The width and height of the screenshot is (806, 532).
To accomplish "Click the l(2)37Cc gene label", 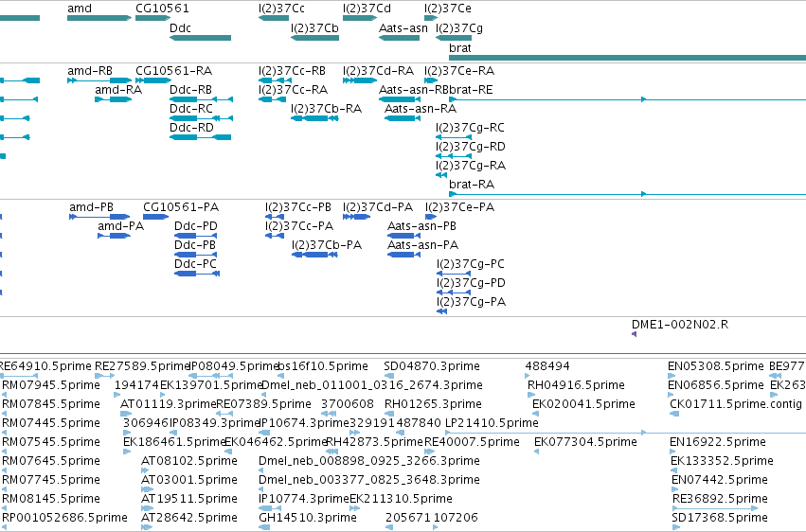I will [x=281, y=9].
